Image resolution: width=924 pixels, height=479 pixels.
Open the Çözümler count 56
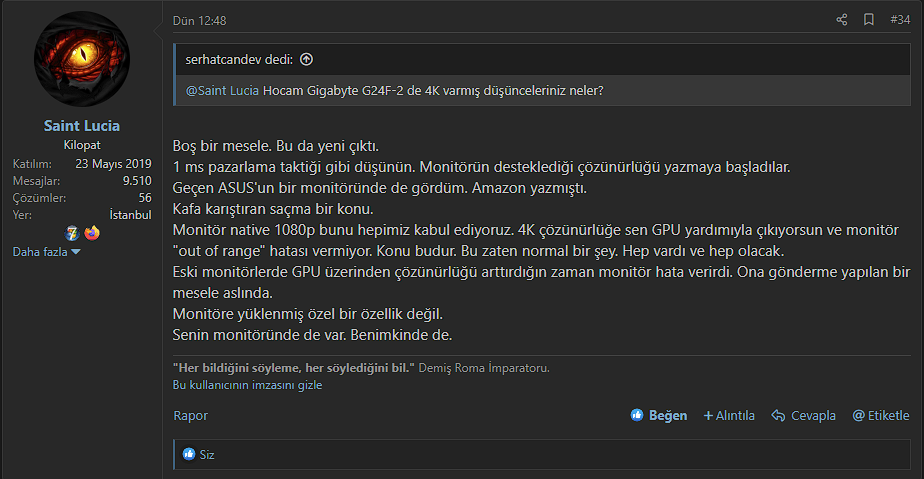pos(144,198)
